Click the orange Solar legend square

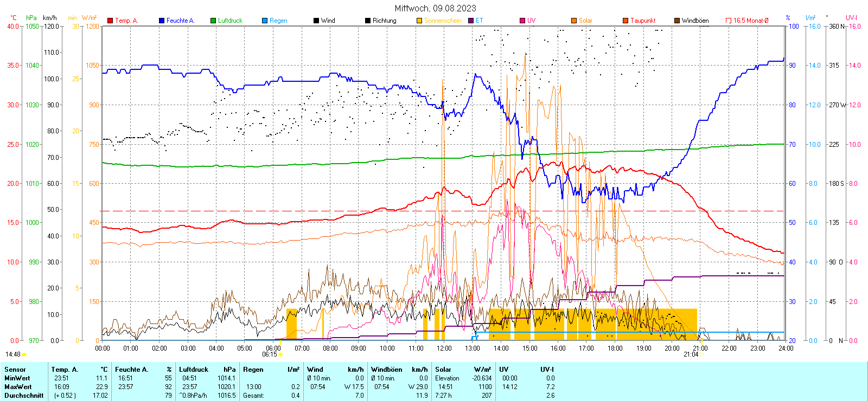574,21
